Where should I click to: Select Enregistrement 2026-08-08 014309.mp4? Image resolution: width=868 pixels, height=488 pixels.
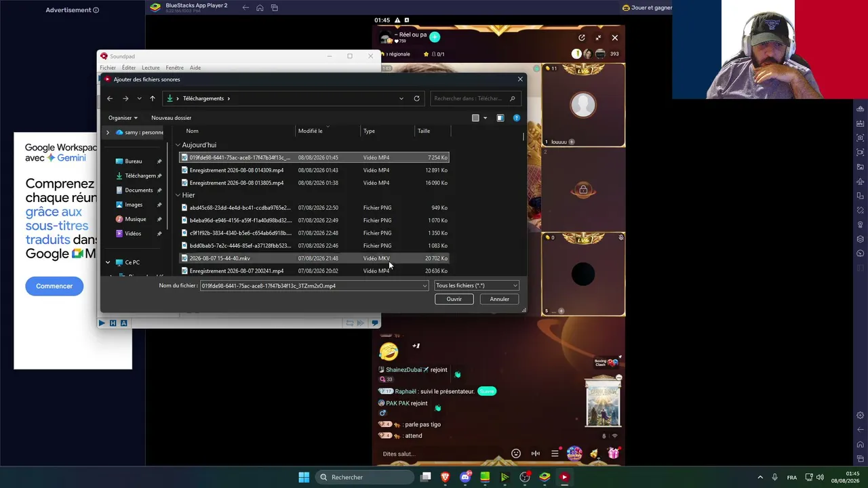(314, 170)
